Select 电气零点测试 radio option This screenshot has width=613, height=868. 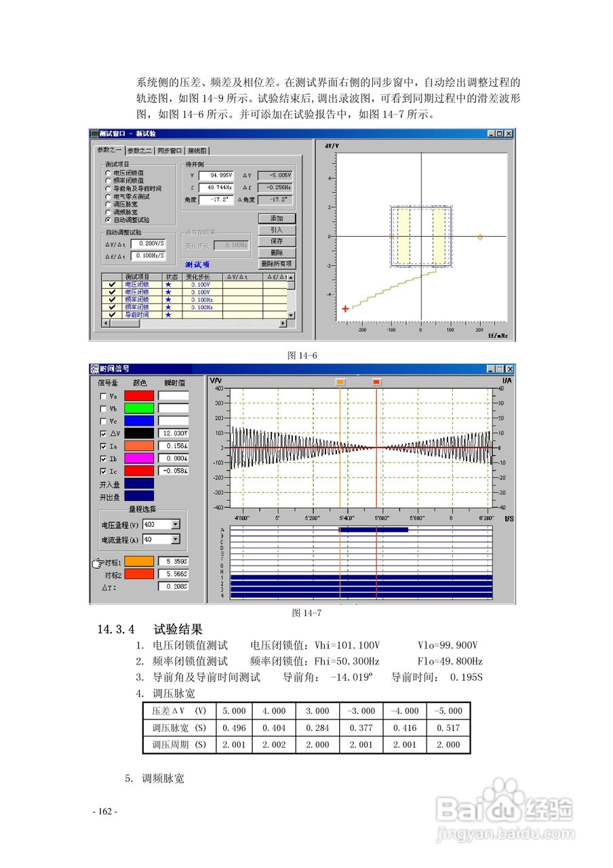(108, 197)
